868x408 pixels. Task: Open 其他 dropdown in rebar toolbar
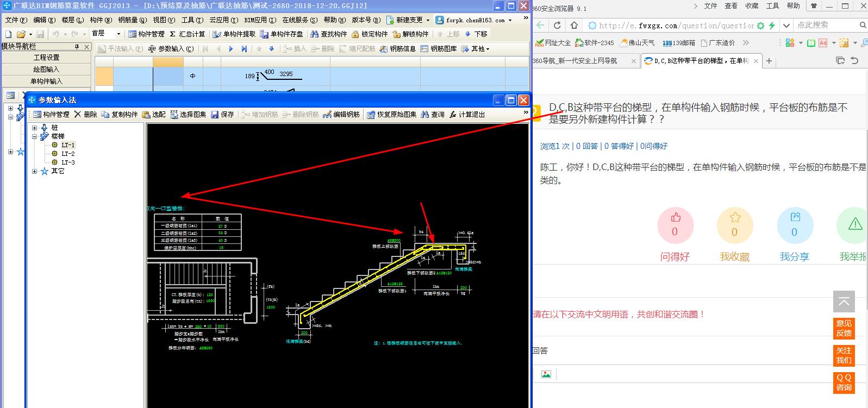[476, 49]
